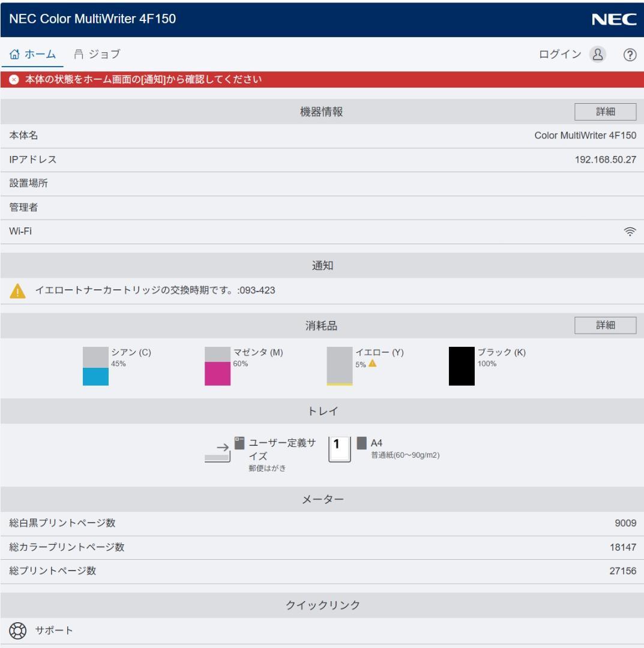Click the tray 1 icon showing A4 paper
The height and width of the screenshot is (648, 644).
click(x=339, y=449)
